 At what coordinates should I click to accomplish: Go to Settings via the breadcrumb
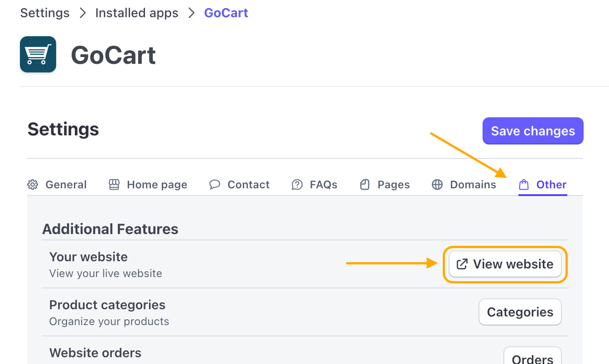44,13
